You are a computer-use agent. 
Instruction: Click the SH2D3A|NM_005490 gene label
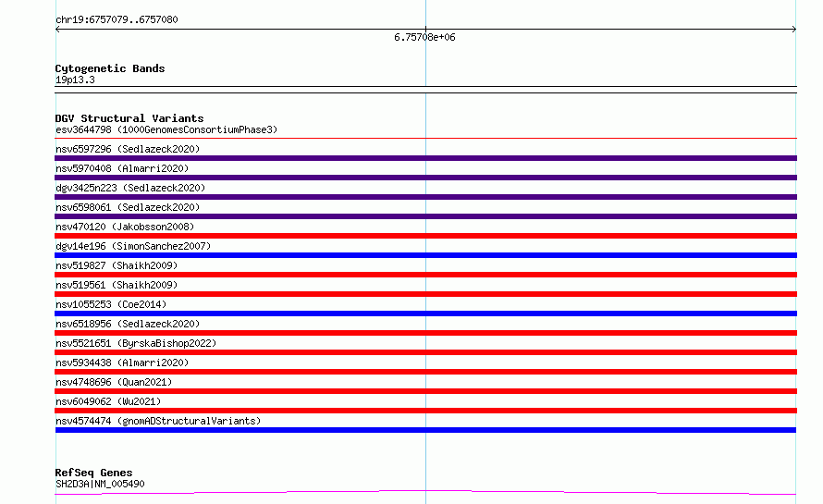(100, 484)
